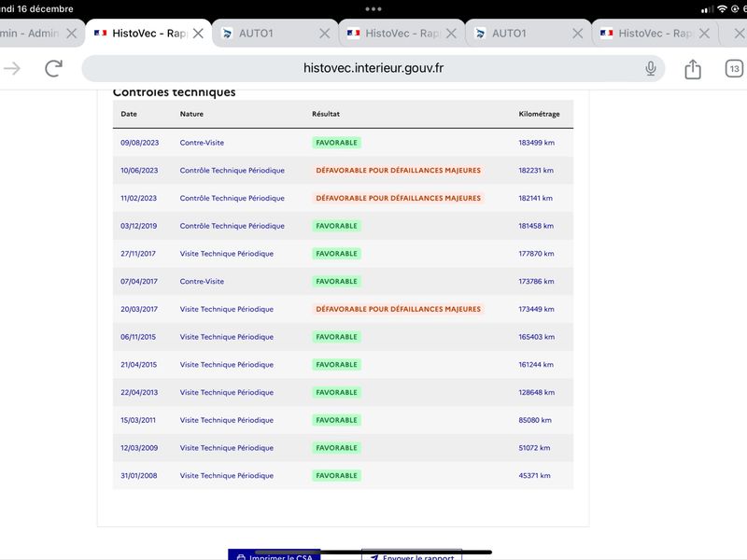Close the active HistoVec tab with its X
The height and width of the screenshot is (560, 747).
point(198,34)
